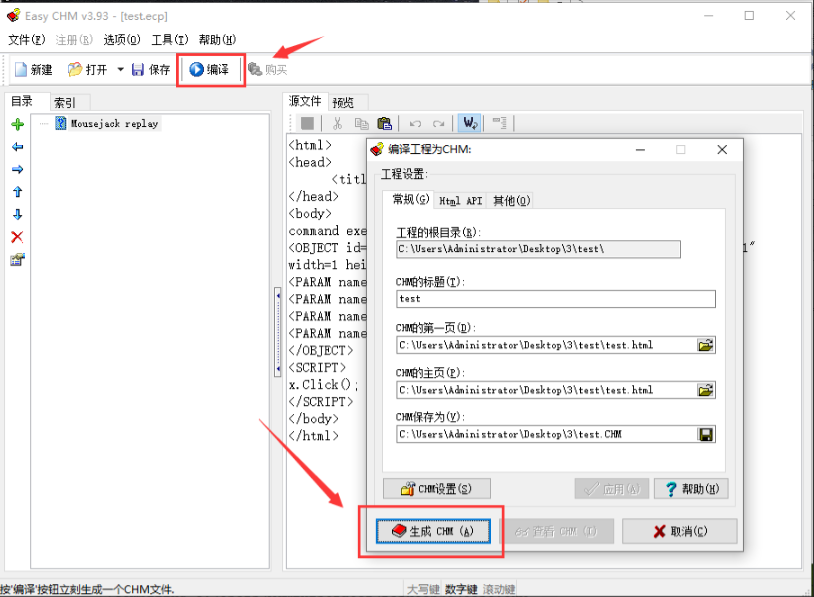The width and height of the screenshot is (814, 597).
Task: Expand the Open button dropdown arrow
Action: coord(120,70)
